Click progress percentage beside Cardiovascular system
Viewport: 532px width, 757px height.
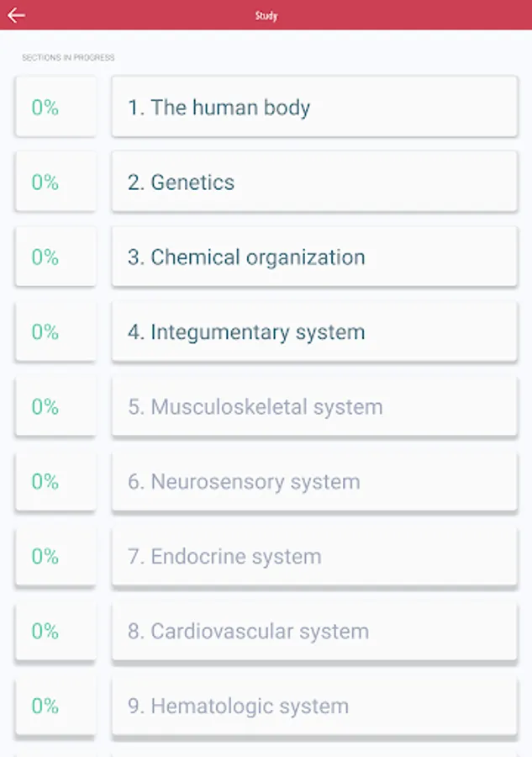[55, 631]
